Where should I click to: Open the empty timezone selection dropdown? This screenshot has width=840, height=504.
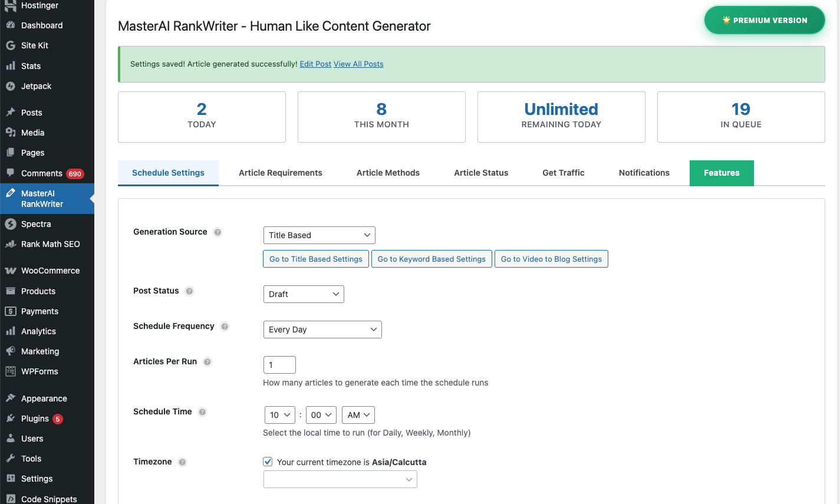pos(340,479)
